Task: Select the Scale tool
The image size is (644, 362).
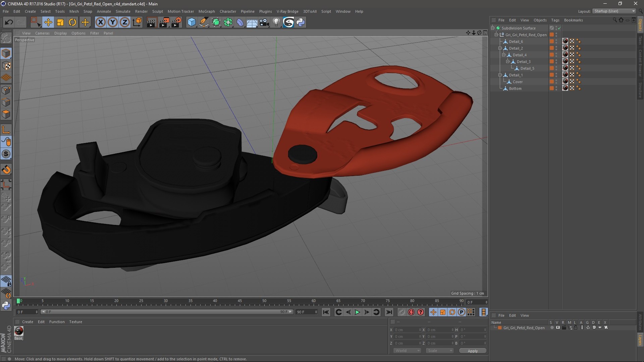Action: (60, 22)
